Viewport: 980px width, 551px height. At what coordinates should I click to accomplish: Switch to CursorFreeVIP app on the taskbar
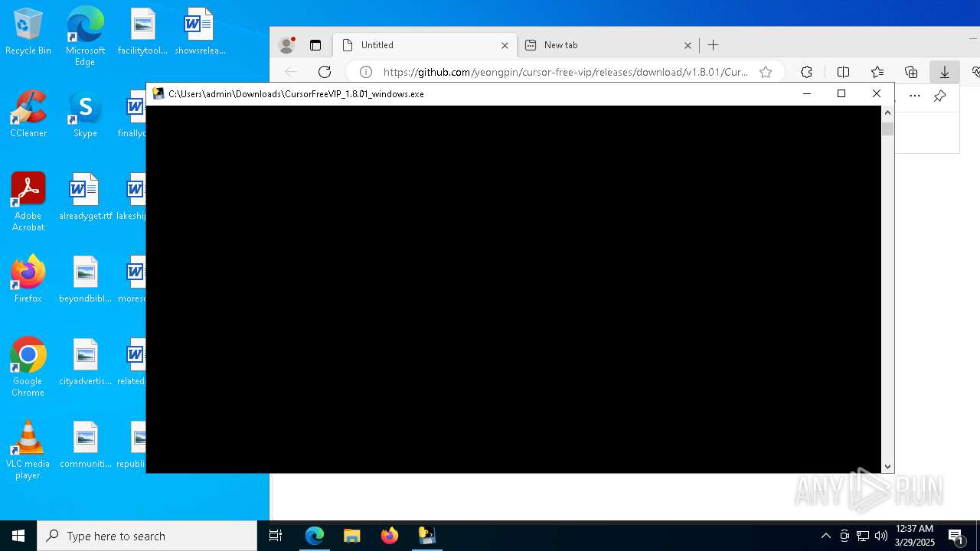[x=427, y=536]
